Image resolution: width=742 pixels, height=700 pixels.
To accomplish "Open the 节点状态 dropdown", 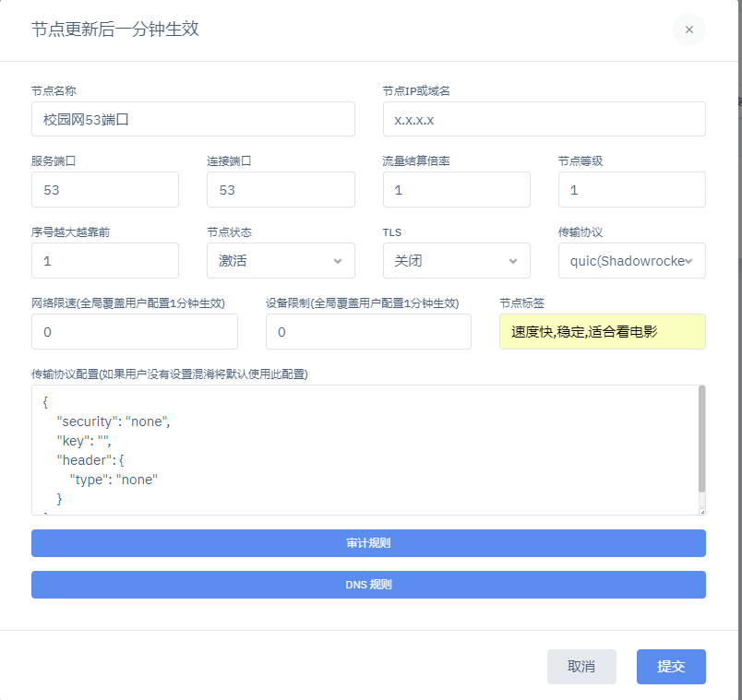I will (280, 261).
